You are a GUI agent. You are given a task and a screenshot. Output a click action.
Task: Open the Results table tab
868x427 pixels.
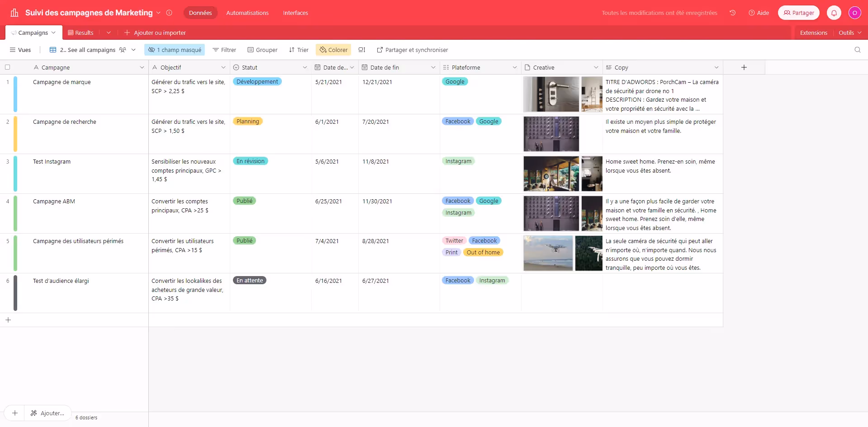81,33
